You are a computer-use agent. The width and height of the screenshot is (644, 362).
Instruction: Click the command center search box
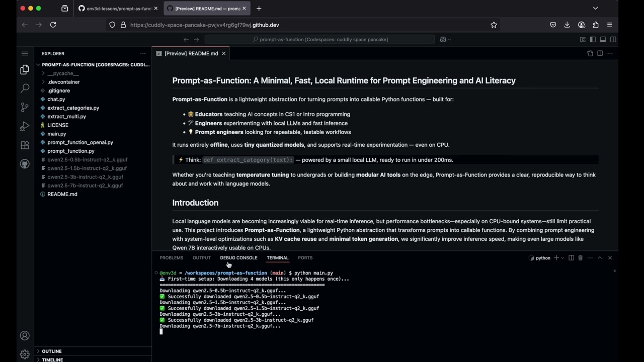point(319,39)
